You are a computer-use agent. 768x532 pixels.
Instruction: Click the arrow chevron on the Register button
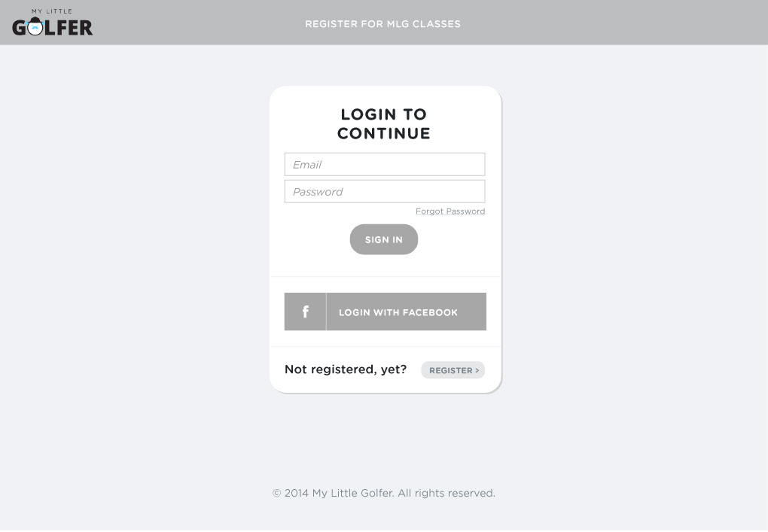point(477,370)
